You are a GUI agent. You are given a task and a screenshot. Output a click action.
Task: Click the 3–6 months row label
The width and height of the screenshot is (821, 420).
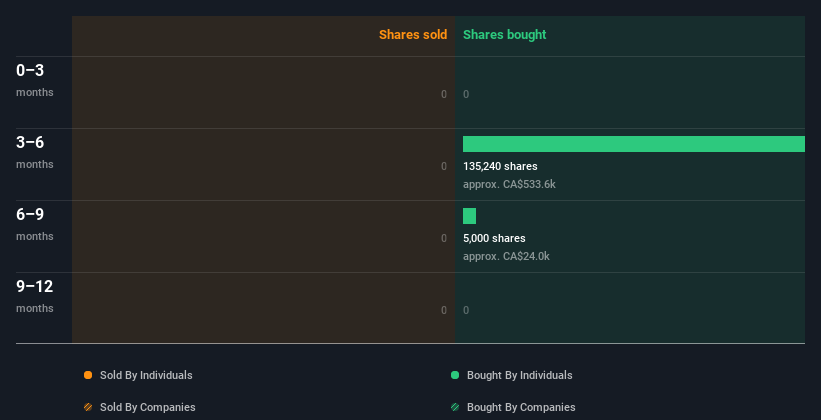click(x=35, y=152)
